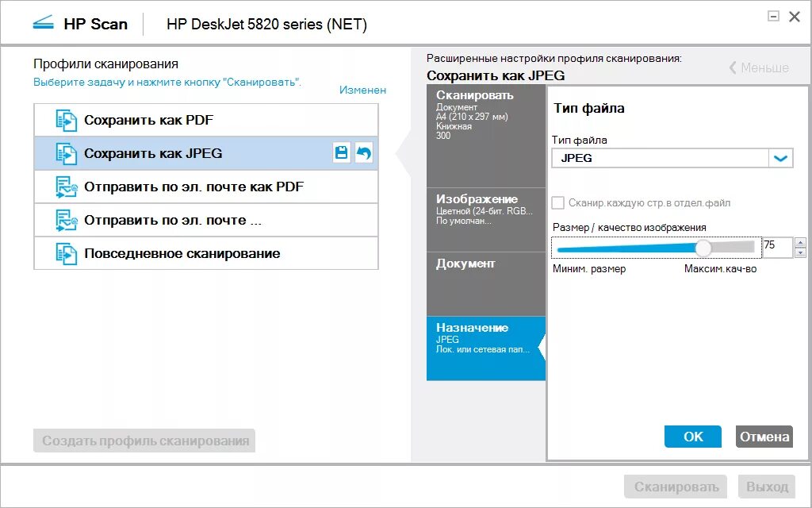Select the Сохранить как PDF profile

[206, 121]
